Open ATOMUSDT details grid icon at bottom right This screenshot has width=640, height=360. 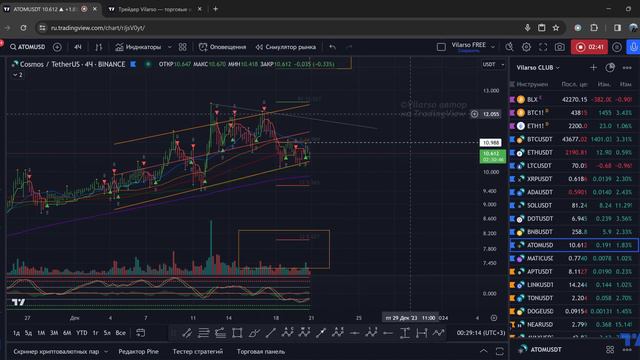coord(610,349)
